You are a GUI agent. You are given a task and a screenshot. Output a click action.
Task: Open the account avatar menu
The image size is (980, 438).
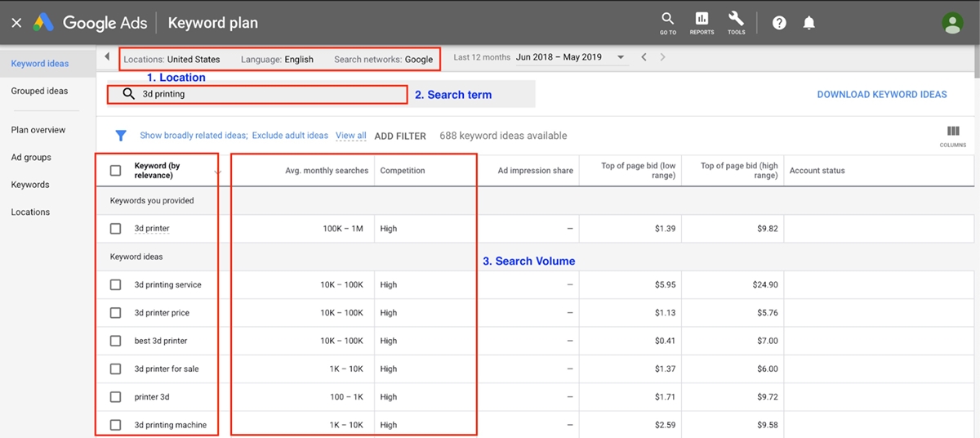point(952,23)
